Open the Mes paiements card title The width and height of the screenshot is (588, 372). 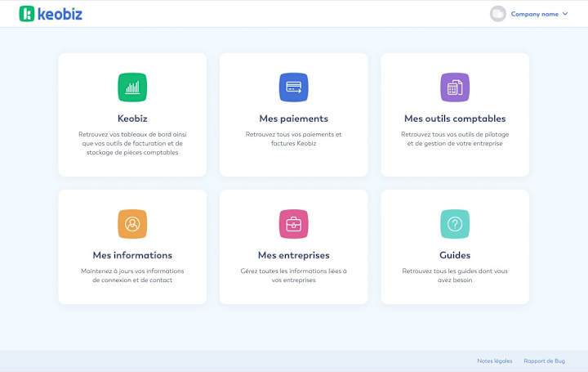pyautogui.click(x=294, y=119)
